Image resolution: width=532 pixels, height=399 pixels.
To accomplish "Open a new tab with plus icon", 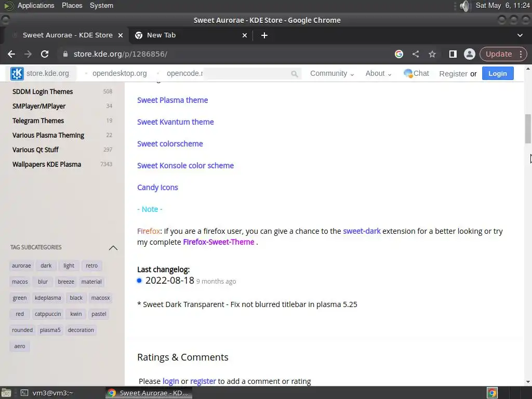I will [264, 35].
